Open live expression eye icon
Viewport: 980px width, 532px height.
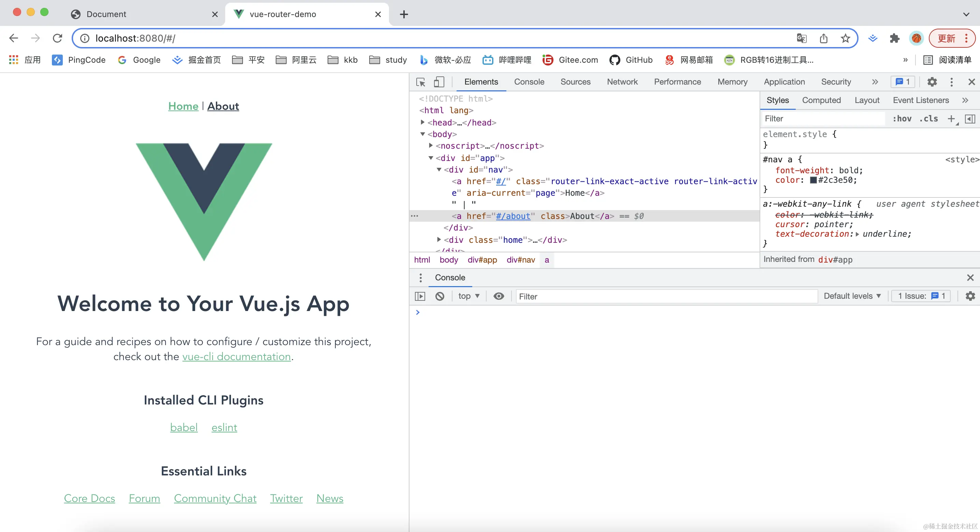click(499, 296)
